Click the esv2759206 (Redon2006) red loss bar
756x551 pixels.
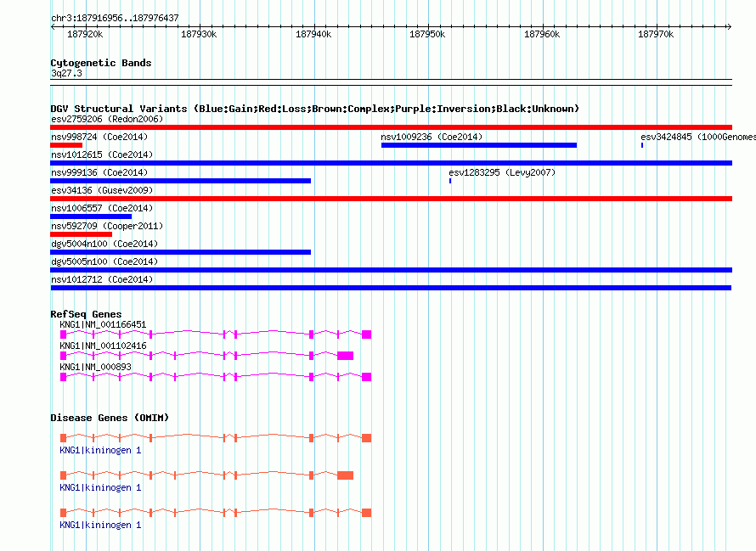point(391,127)
